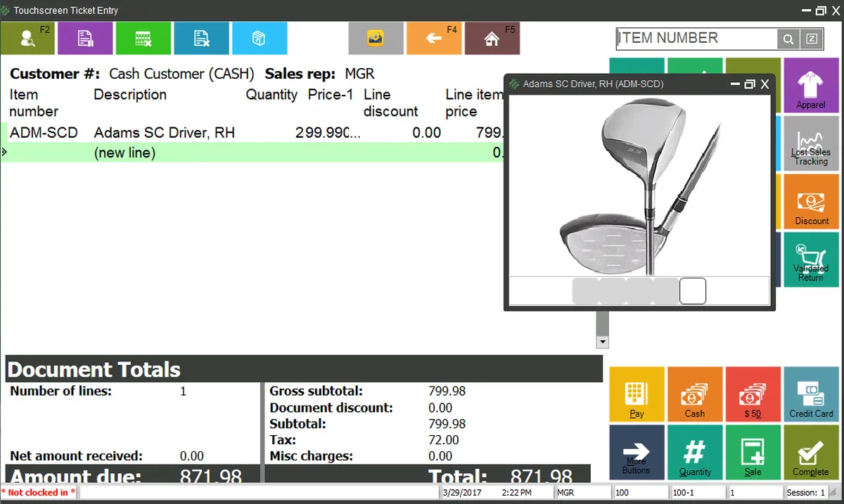
Task: Click the green calendar cancel icon
Action: click(x=143, y=39)
